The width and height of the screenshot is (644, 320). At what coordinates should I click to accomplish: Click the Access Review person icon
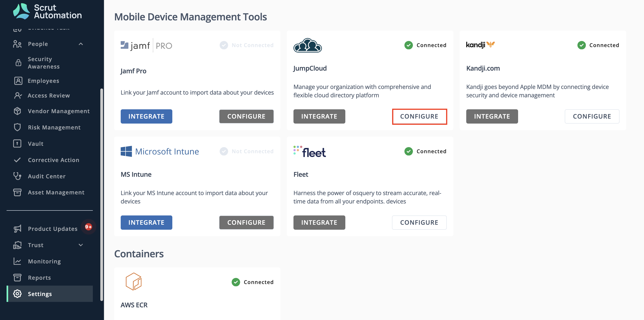pos(18,96)
